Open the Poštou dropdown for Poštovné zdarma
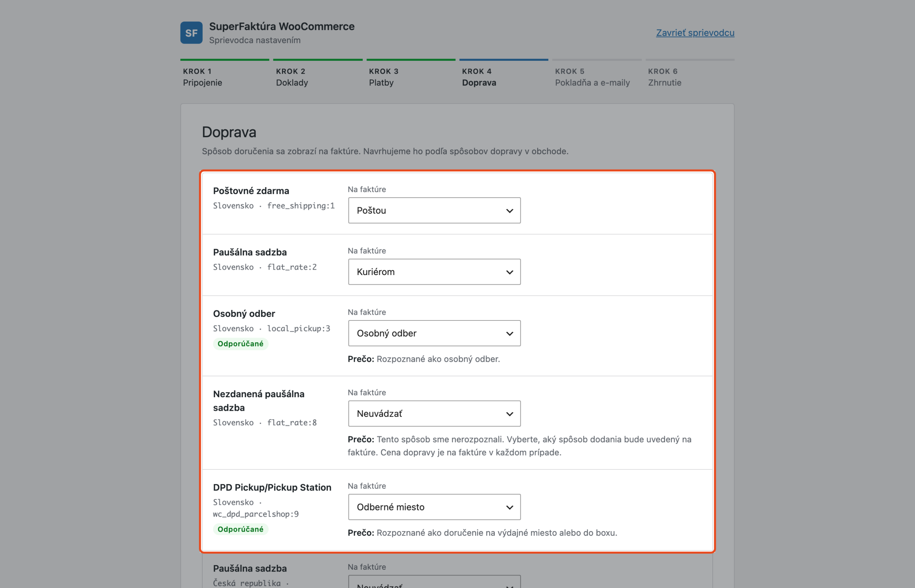 pos(434,210)
